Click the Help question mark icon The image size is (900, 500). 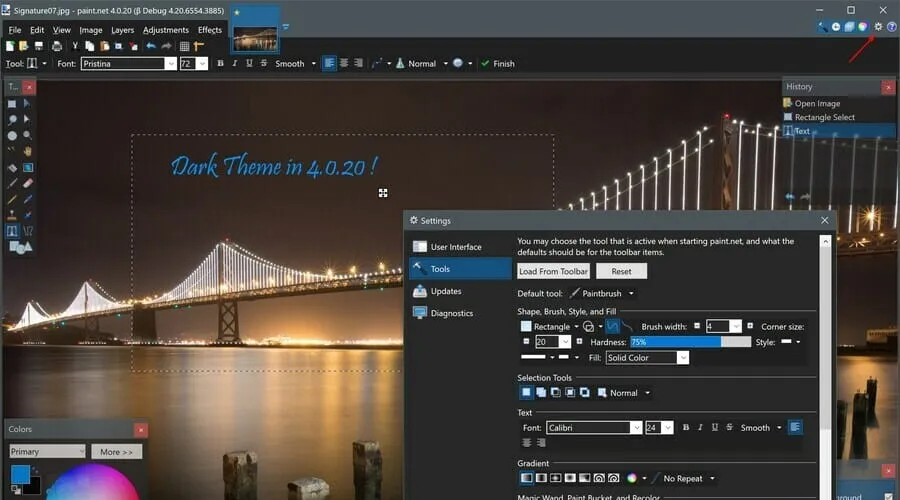[892, 27]
